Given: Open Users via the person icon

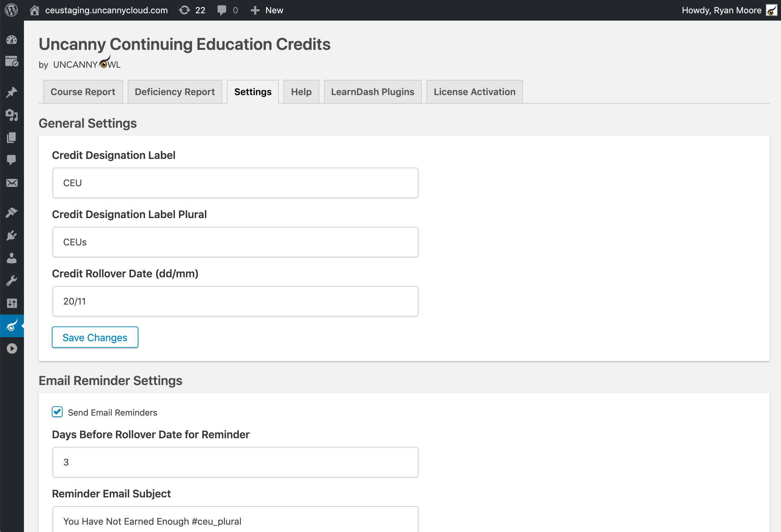Looking at the screenshot, I should coord(12,258).
